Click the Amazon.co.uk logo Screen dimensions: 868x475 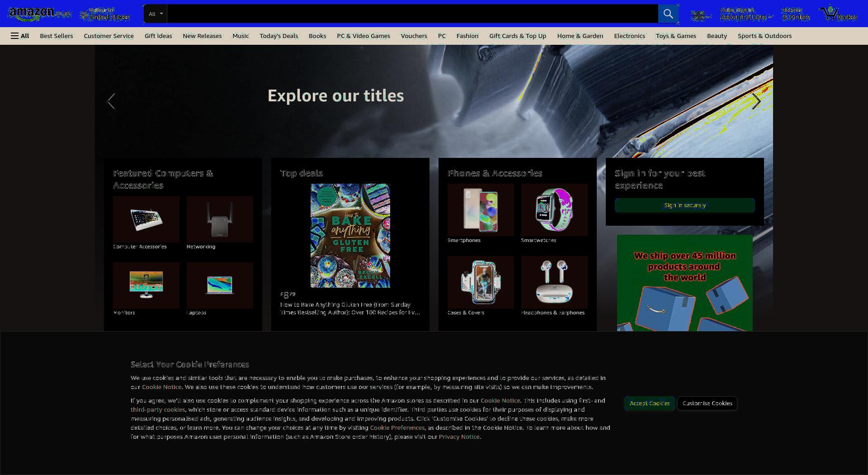pos(40,14)
